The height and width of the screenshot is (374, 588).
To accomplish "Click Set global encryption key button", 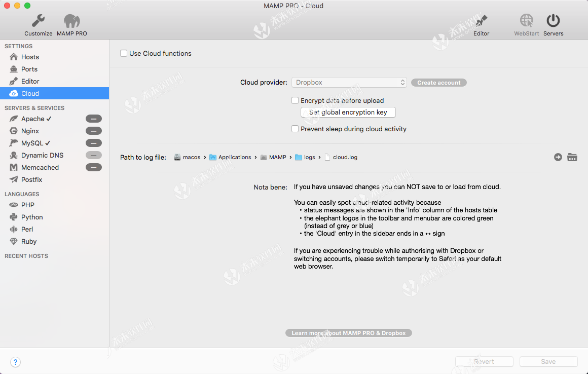I will pyautogui.click(x=348, y=112).
